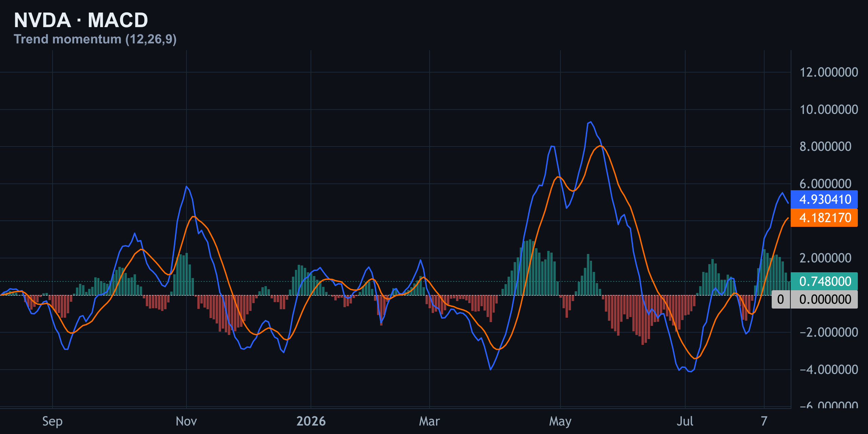Click the blue MACD line peak at Nov
The image size is (868, 434).
tap(186, 186)
